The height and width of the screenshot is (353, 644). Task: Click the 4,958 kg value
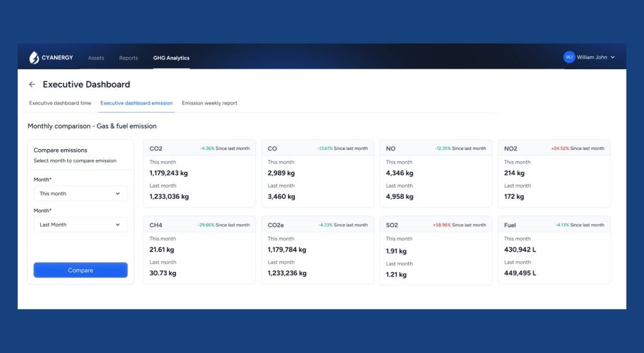click(x=399, y=196)
